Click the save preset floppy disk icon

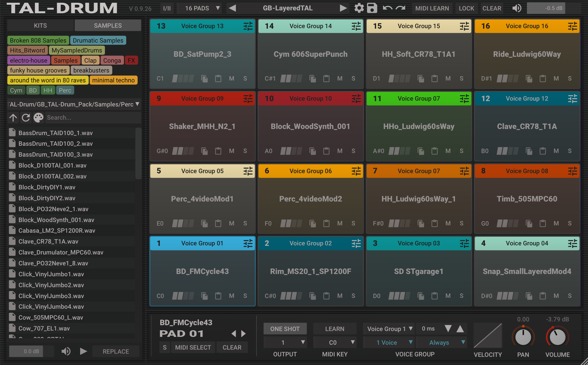(372, 8)
